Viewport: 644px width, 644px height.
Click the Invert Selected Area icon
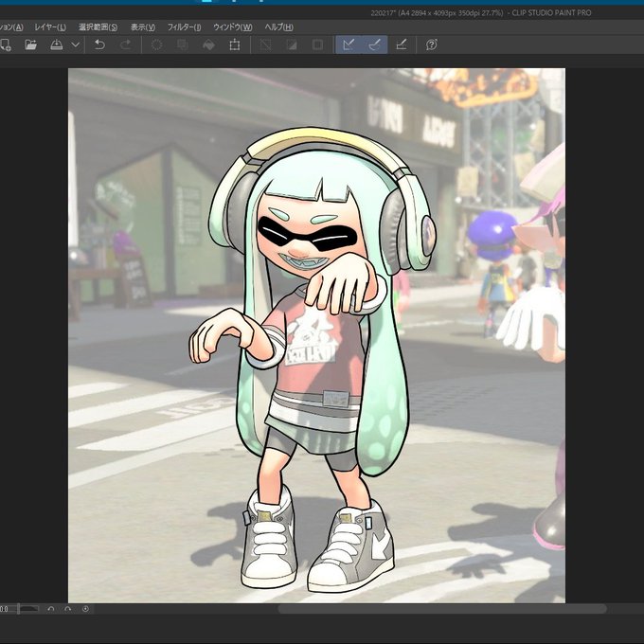pyautogui.click(x=292, y=45)
